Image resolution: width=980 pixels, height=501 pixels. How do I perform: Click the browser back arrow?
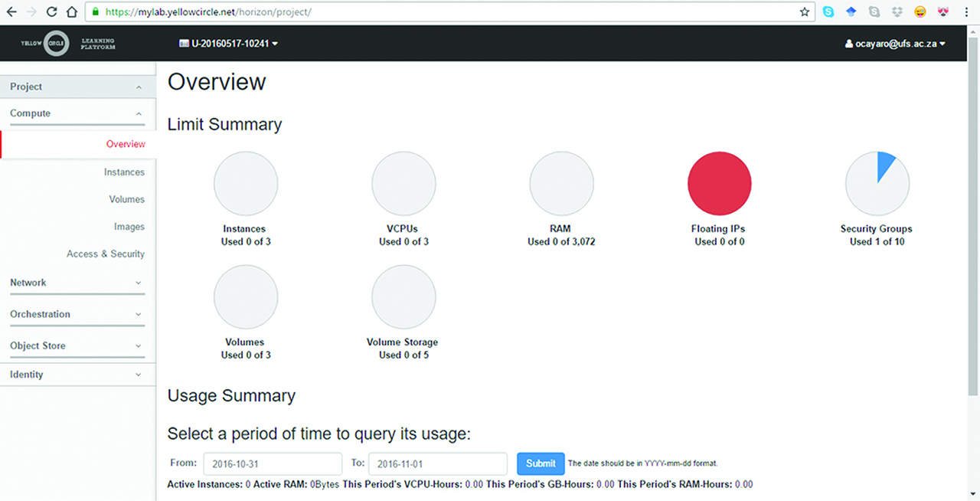click(11, 11)
